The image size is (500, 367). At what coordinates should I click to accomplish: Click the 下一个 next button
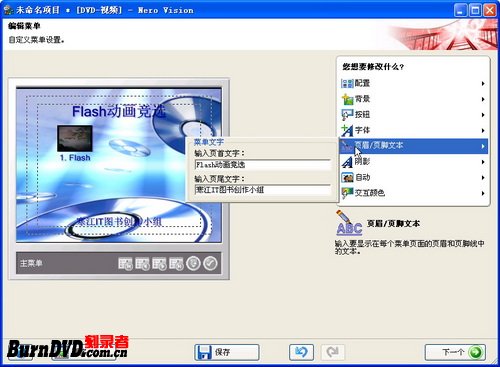pos(455,352)
